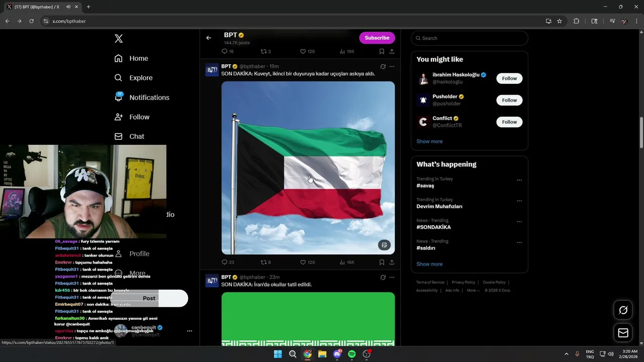Open the Privacy Policy footer link
This screenshot has width=644, height=362.
[x=463, y=283]
